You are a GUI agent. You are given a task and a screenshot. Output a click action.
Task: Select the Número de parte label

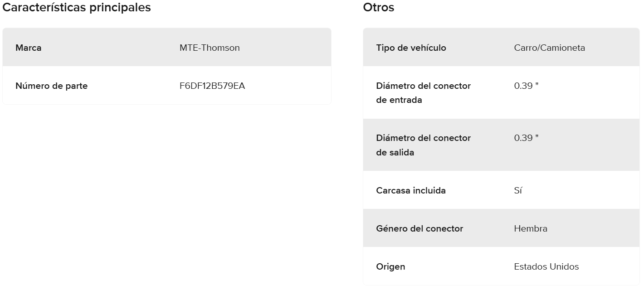coord(51,86)
